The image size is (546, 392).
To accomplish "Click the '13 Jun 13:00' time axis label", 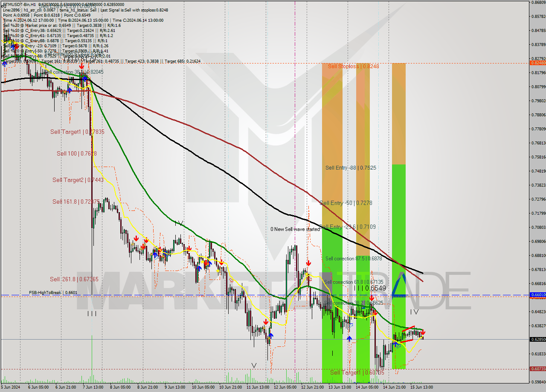I will (340, 387).
